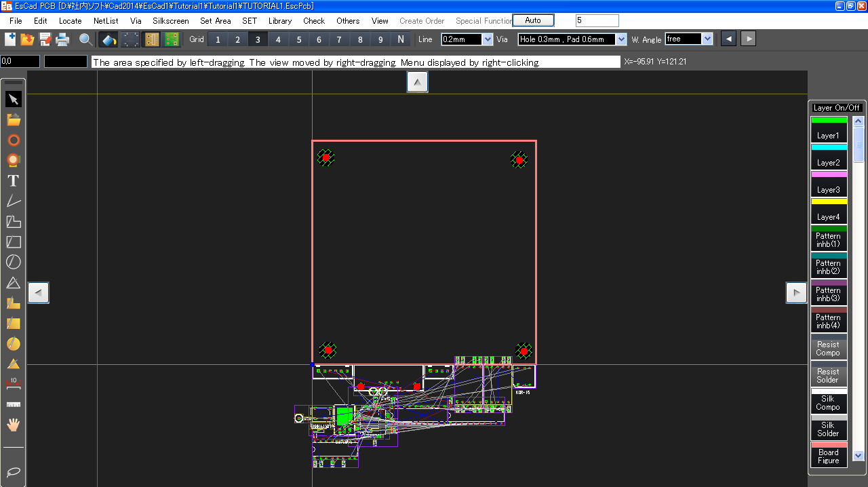
Task: Click the printer icon
Action: pos(63,39)
